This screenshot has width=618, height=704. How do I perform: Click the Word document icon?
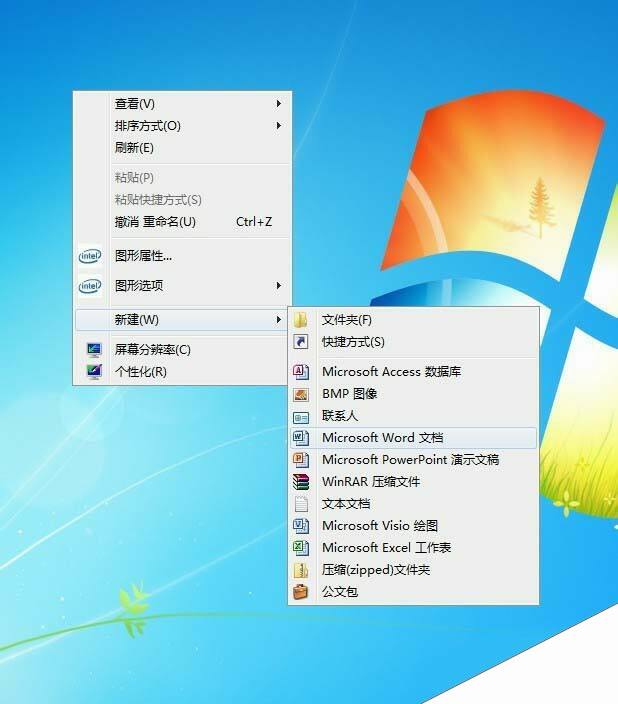pos(300,437)
